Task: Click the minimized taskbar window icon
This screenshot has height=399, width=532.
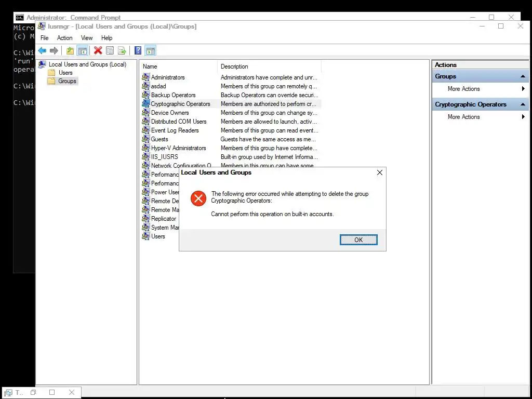Action: (8, 393)
